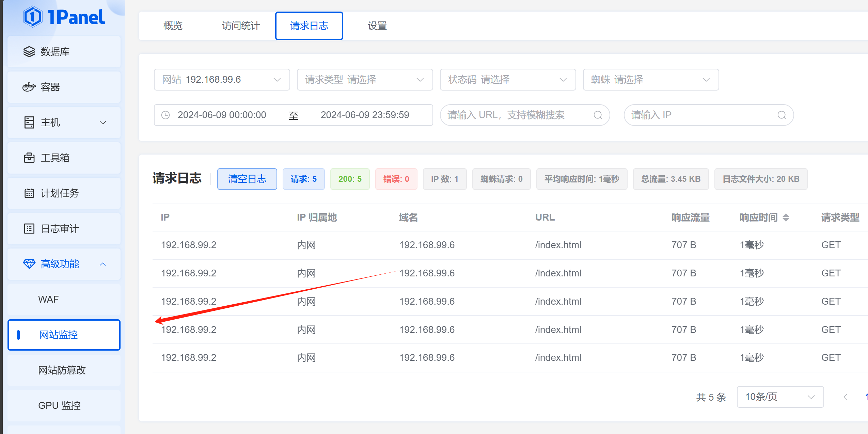Open WAF in sidebar

(x=64, y=300)
